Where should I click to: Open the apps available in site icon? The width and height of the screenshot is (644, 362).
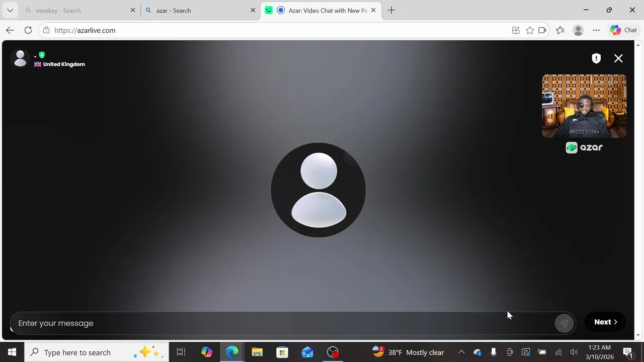coord(516,30)
